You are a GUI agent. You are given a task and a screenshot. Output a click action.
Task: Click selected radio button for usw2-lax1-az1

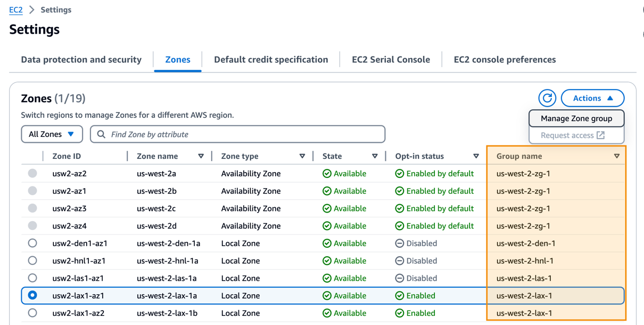tap(32, 295)
